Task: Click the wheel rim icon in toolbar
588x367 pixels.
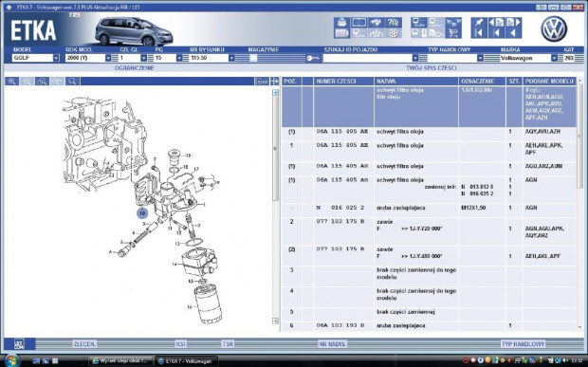Action: pyautogui.click(x=394, y=33)
